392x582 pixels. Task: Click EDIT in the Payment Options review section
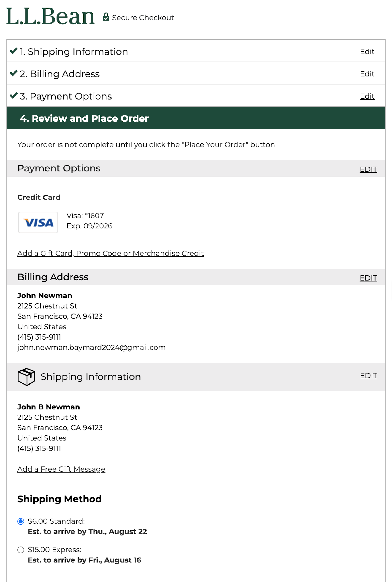click(368, 169)
